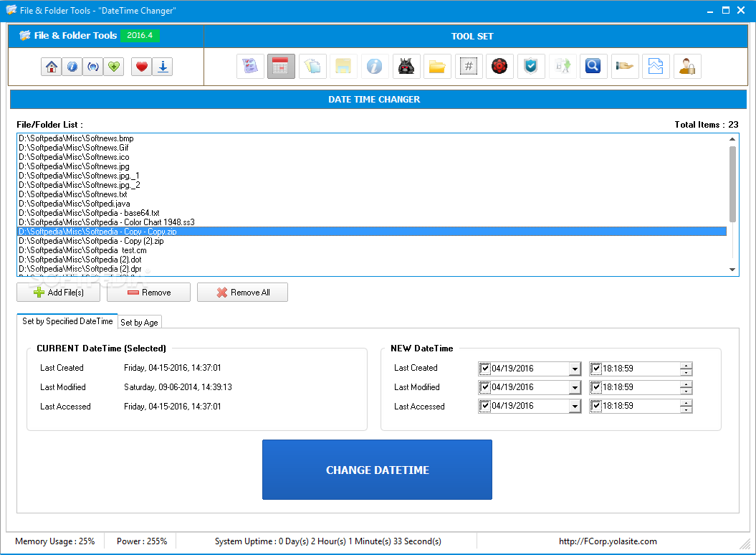Viewport: 756px width, 555px height.
Task: Open the checklist tool in tool set
Action: click(x=250, y=66)
